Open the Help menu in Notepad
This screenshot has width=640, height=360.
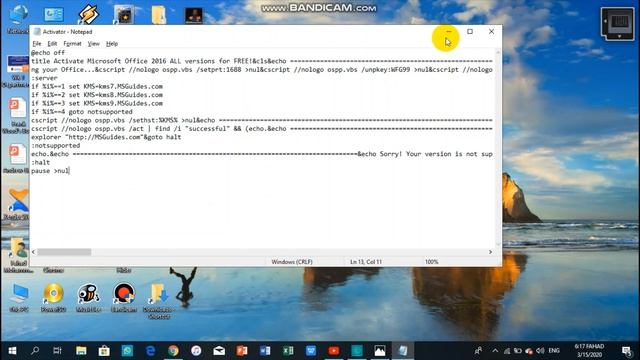click(x=112, y=44)
